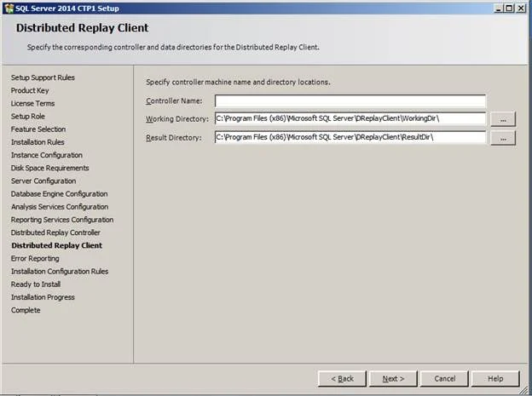
Task: Select the bold Distributed Replay Client step
Action: (x=56, y=245)
